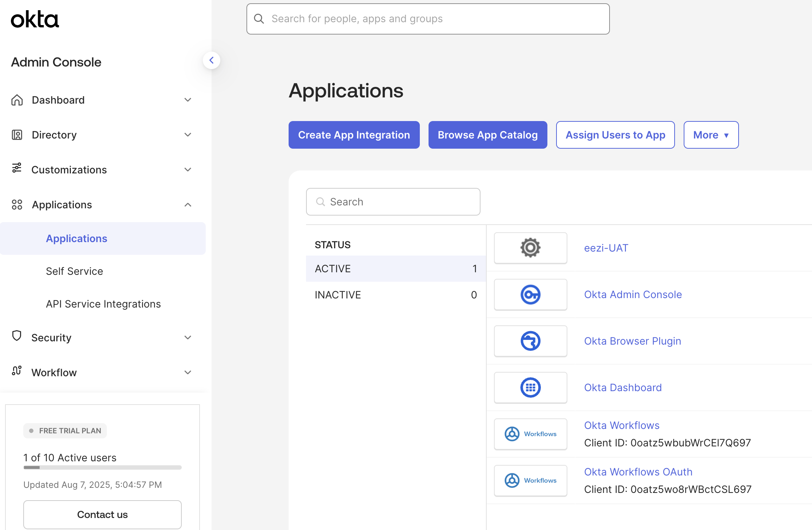
Task: Click the eezi-UAT gear icon
Action: point(530,248)
